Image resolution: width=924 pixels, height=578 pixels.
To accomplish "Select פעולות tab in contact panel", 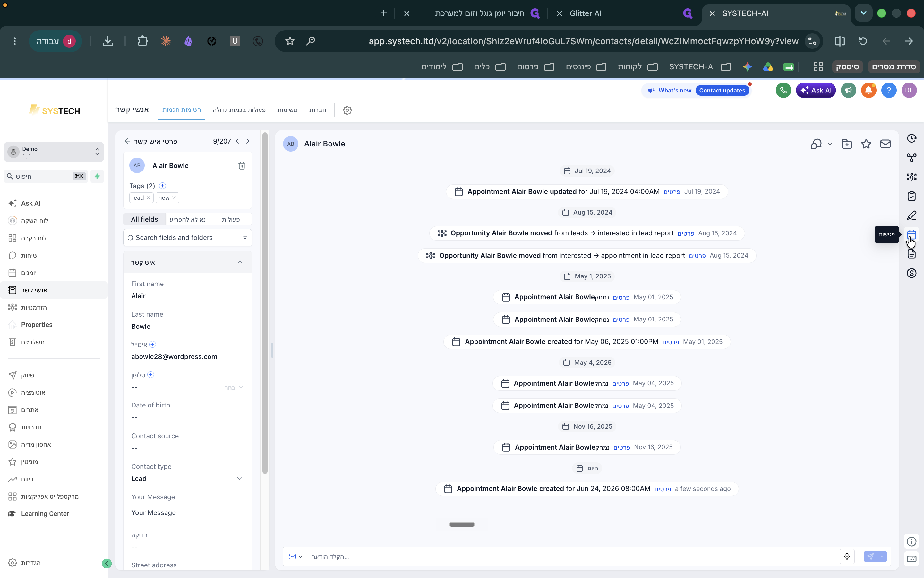I will coord(231,219).
